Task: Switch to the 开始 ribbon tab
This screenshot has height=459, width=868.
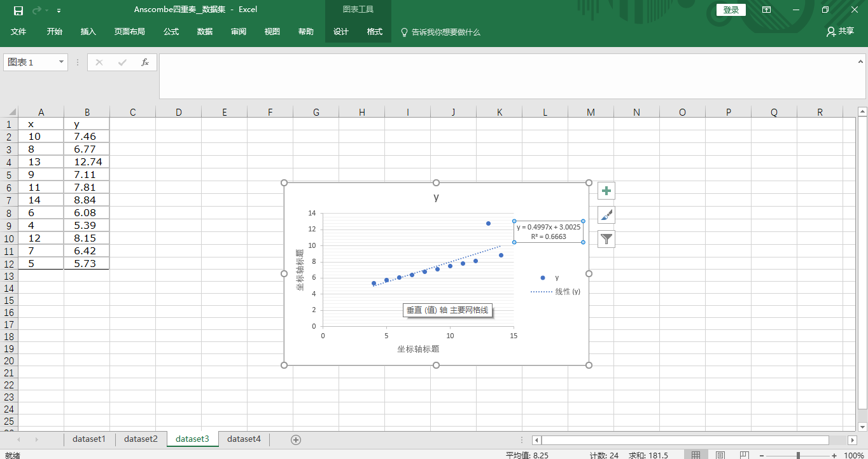Action: (x=55, y=32)
